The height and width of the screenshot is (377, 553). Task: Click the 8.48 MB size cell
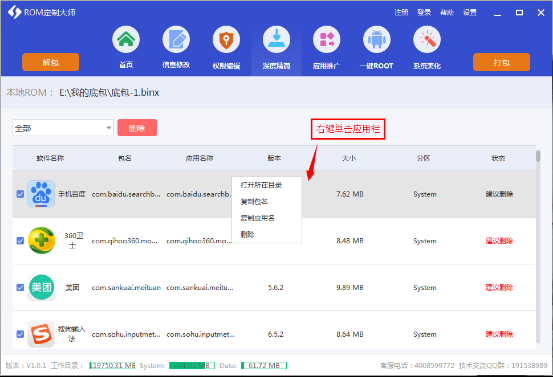(350, 241)
